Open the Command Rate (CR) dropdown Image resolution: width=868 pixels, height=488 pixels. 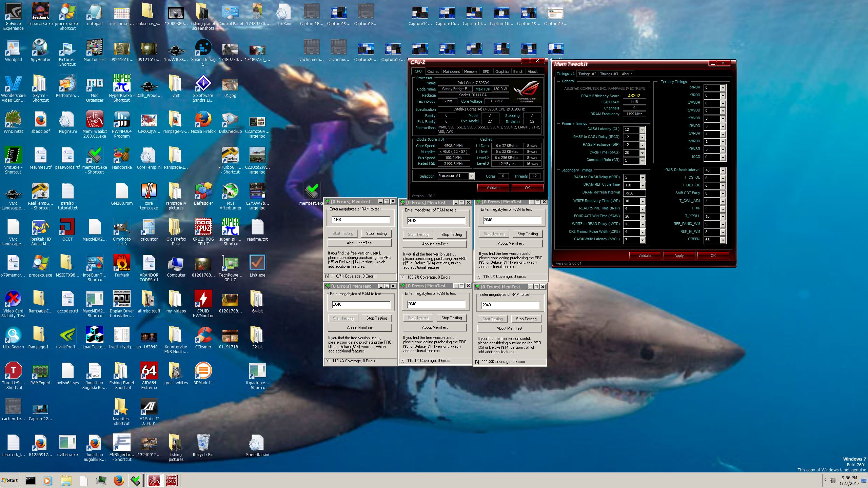pyautogui.click(x=642, y=161)
